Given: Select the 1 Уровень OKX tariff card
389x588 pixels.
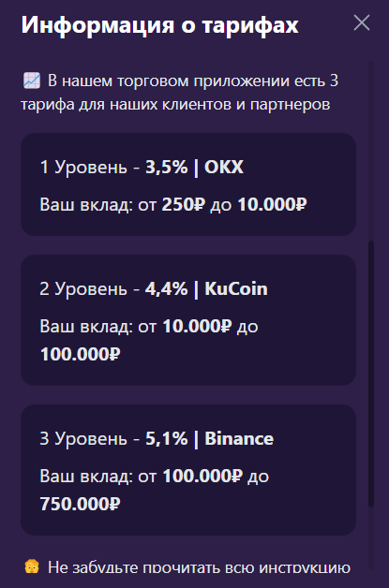Looking at the screenshot, I should [188, 184].
